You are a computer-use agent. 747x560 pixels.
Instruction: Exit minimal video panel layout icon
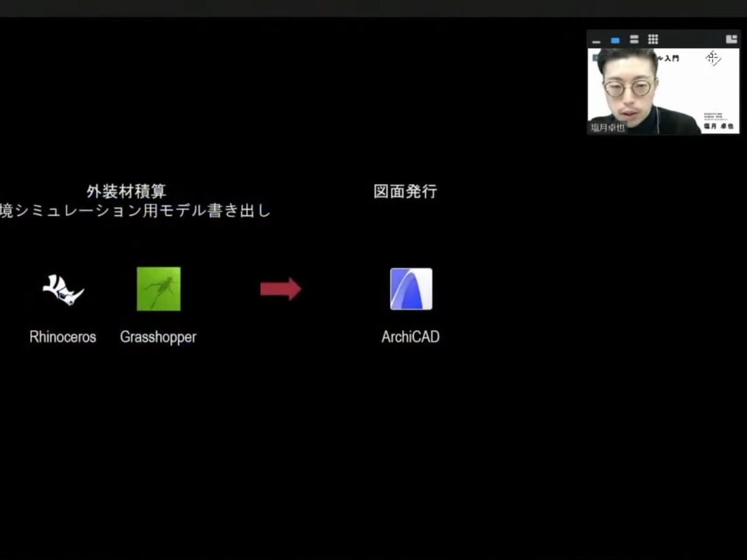(731, 39)
